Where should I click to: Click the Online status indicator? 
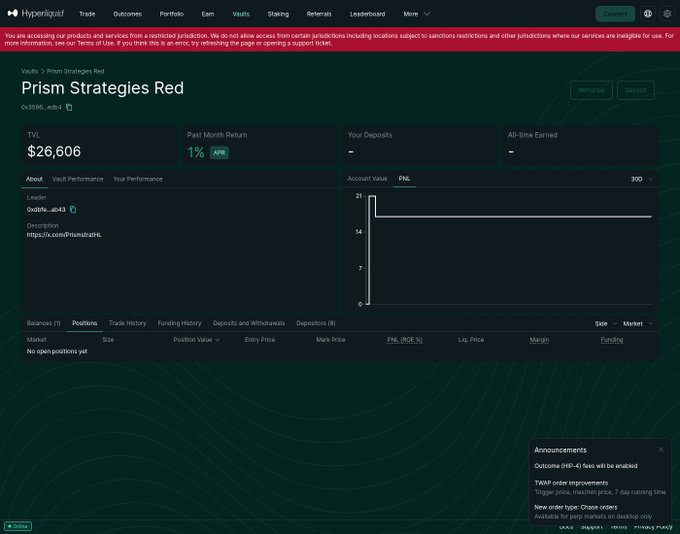pos(18,526)
